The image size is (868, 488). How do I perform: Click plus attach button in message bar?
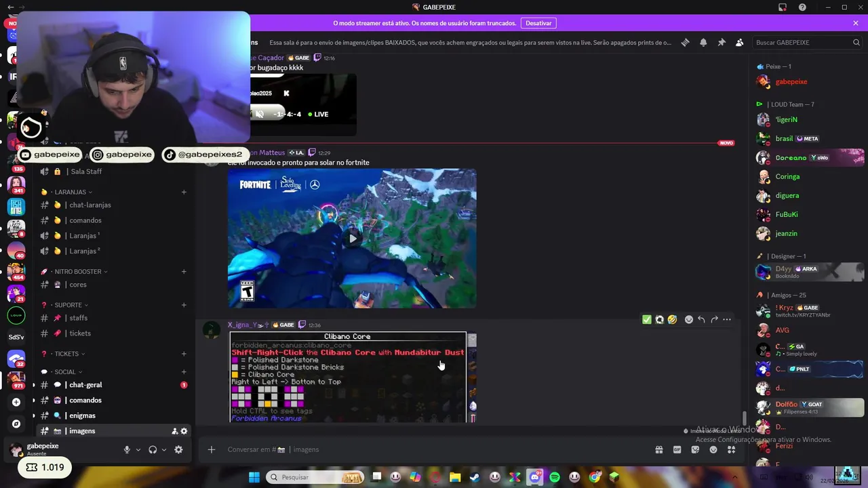pos(212,449)
